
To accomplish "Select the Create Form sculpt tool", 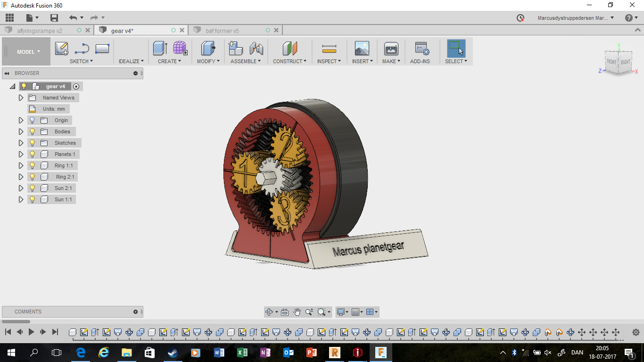I will click(x=180, y=48).
